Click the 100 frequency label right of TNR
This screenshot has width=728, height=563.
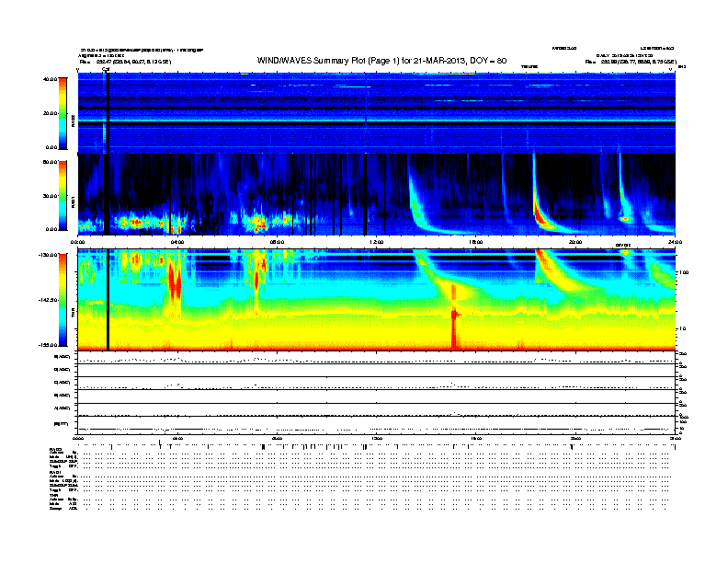tap(684, 272)
